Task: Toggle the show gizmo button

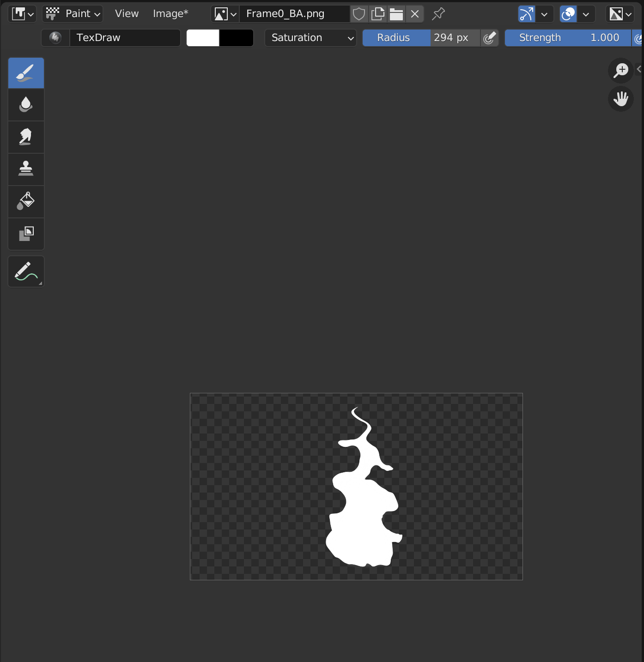Action: (527, 14)
